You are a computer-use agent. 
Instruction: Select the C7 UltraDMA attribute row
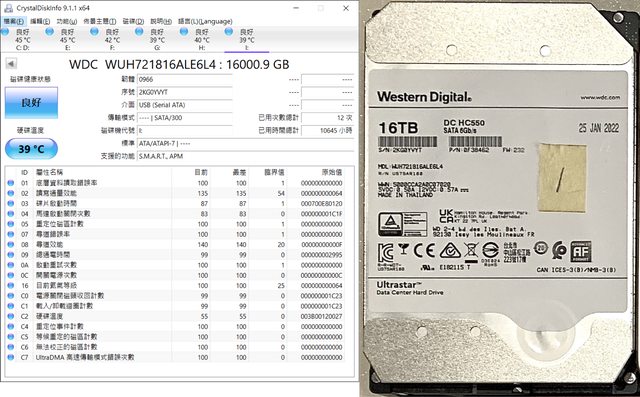[176, 357]
